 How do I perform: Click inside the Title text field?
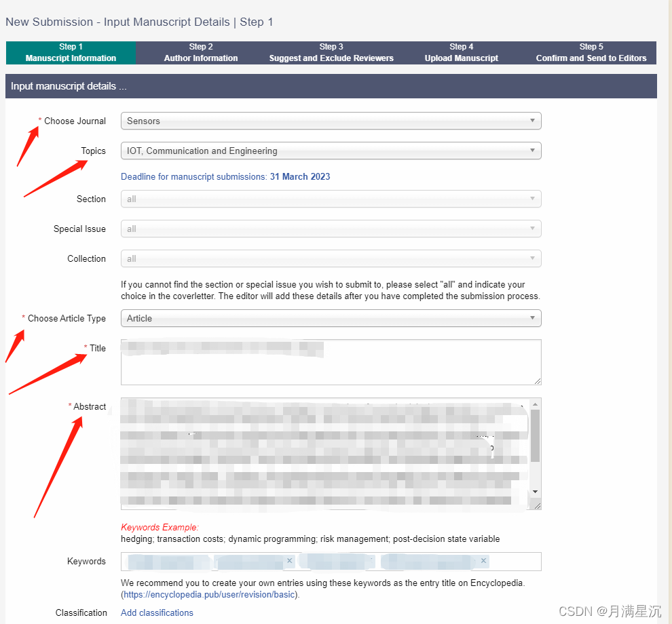331,362
